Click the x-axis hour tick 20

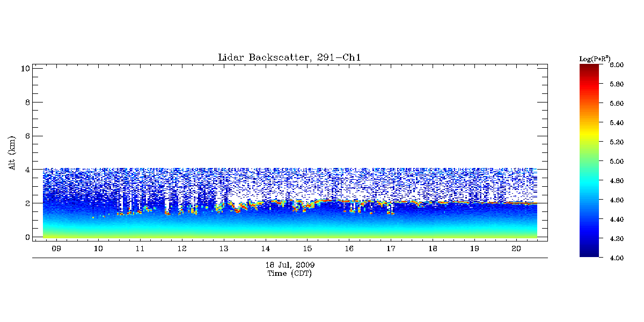coord(517,249)
